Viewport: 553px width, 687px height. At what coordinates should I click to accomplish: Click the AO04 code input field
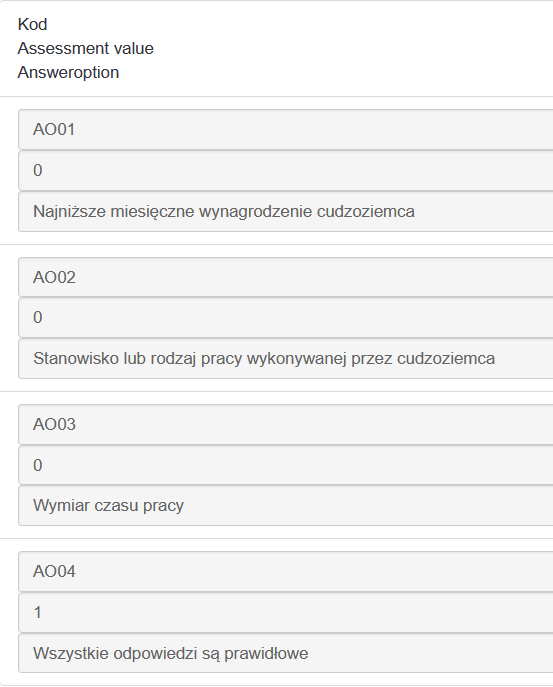point(286,572)
